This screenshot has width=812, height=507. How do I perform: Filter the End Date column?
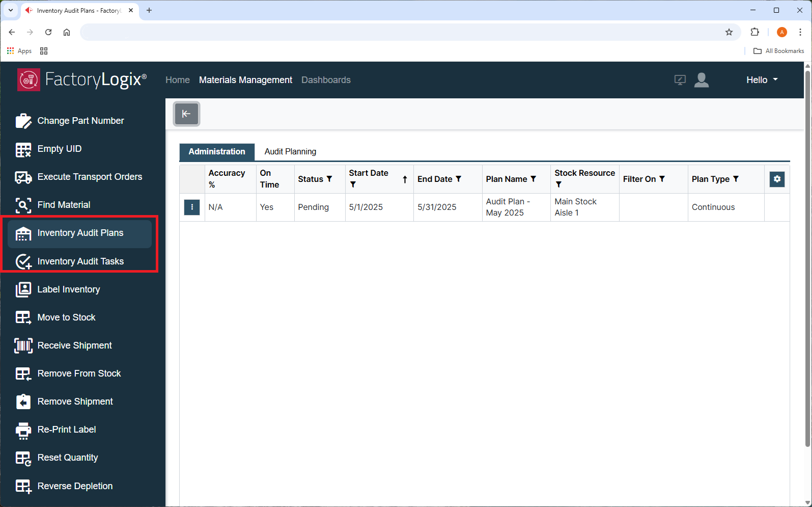458,179
